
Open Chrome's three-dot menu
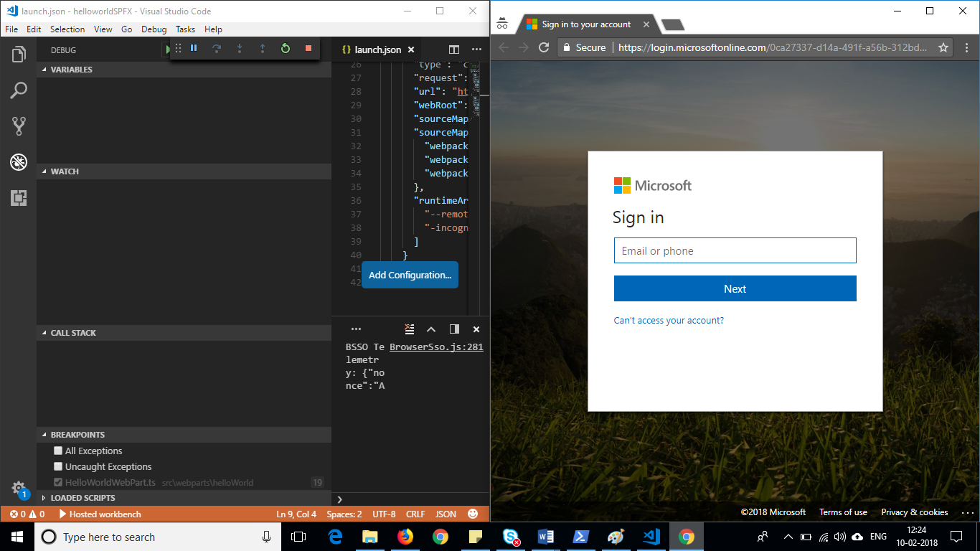coord(966,47)
